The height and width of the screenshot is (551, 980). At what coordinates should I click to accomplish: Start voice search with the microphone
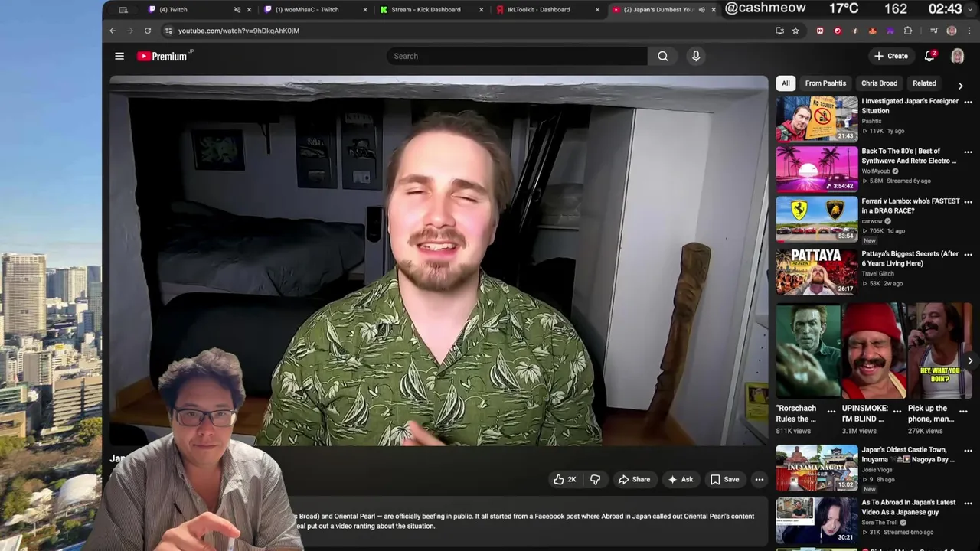point(696,56)
